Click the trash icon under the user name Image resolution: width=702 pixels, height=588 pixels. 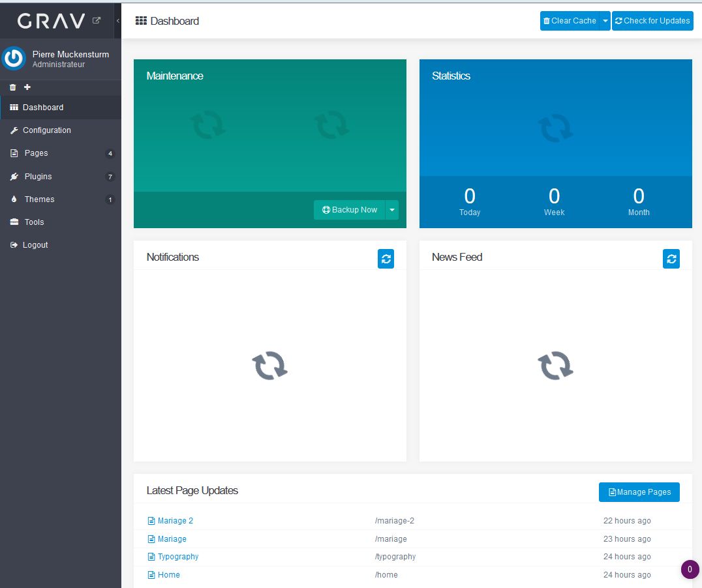(x=13, y=87)
